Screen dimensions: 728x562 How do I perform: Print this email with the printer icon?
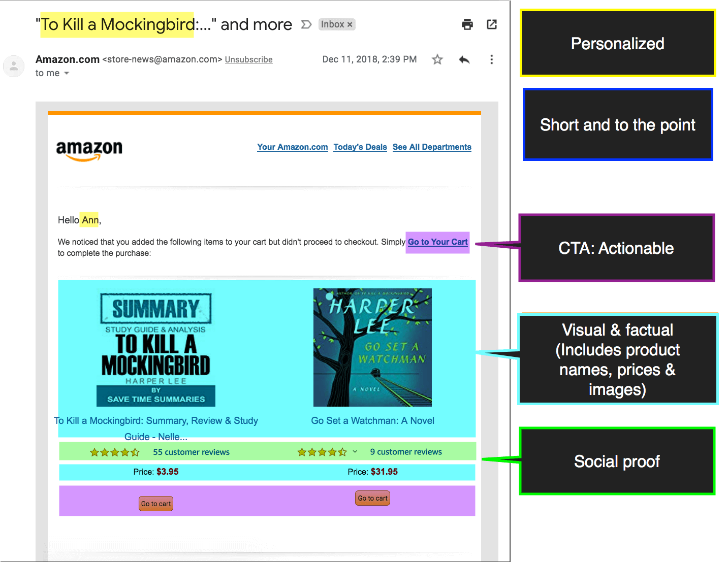coord(467,24)
